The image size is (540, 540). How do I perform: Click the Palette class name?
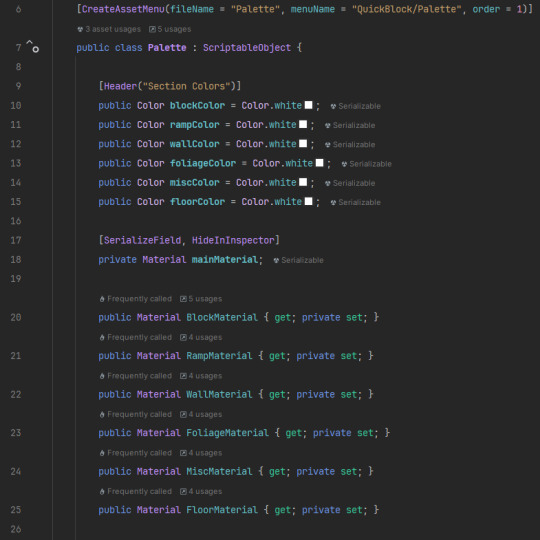(x=167, y=48)
